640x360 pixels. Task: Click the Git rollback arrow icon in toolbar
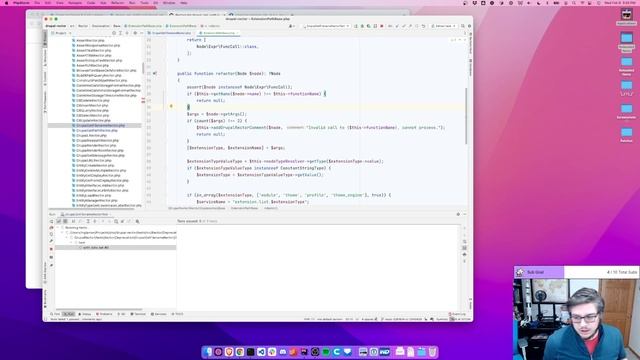[424, 26]
